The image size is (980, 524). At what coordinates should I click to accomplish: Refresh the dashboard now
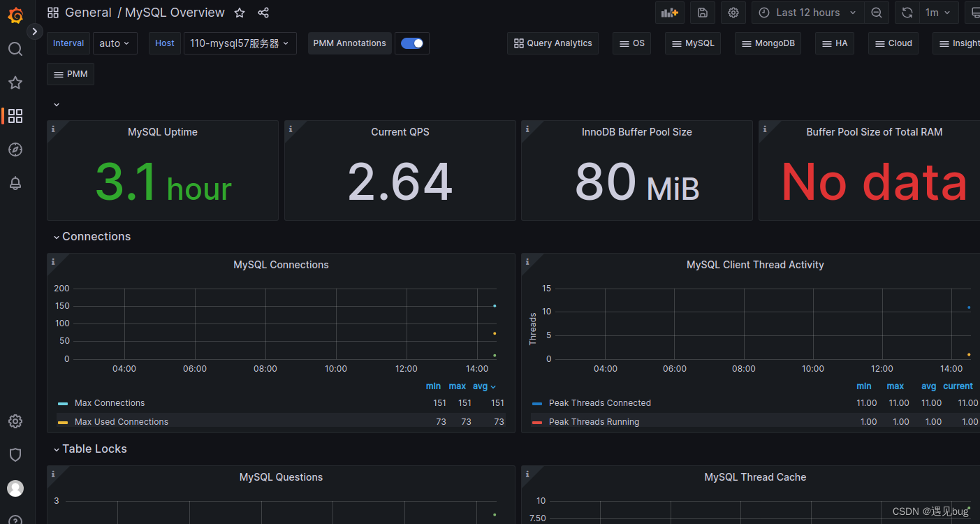pyautogui.click(x=907, y=13)
